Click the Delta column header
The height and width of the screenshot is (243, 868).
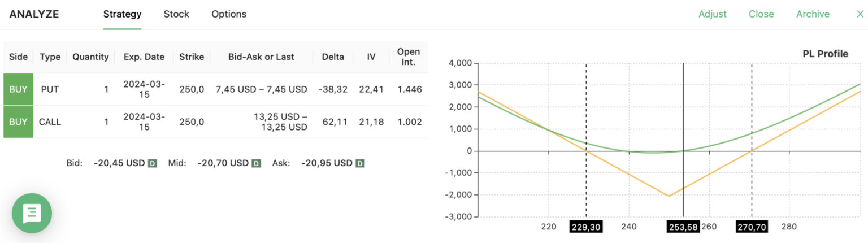tap(333, 57)
